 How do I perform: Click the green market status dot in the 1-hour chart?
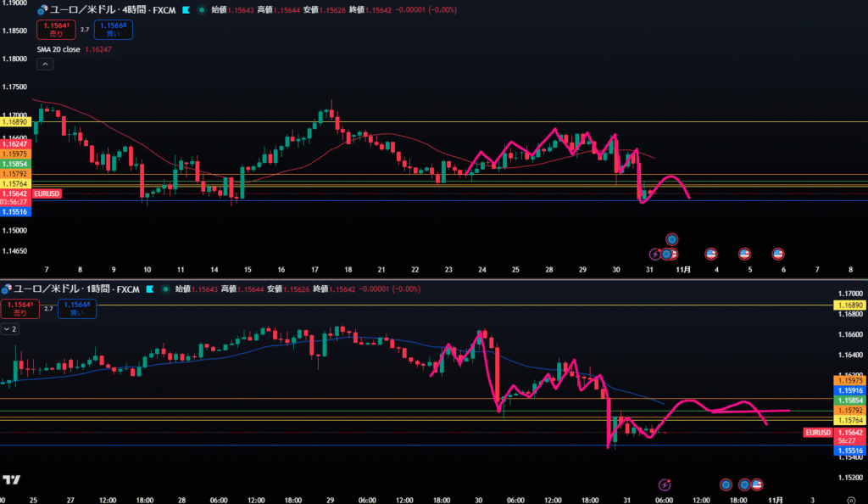pyautogui.click(x=165, y=289)
